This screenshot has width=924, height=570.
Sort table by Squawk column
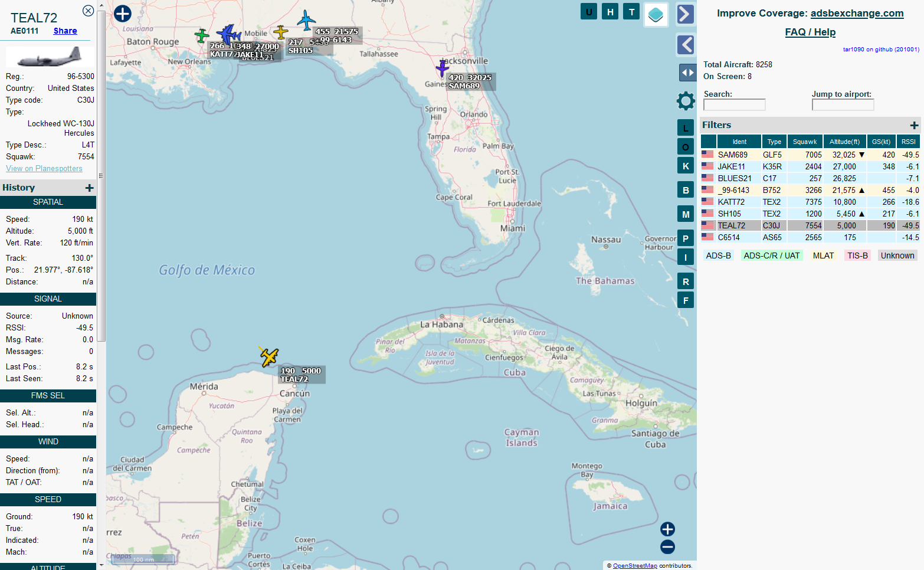tap(805, 142)
